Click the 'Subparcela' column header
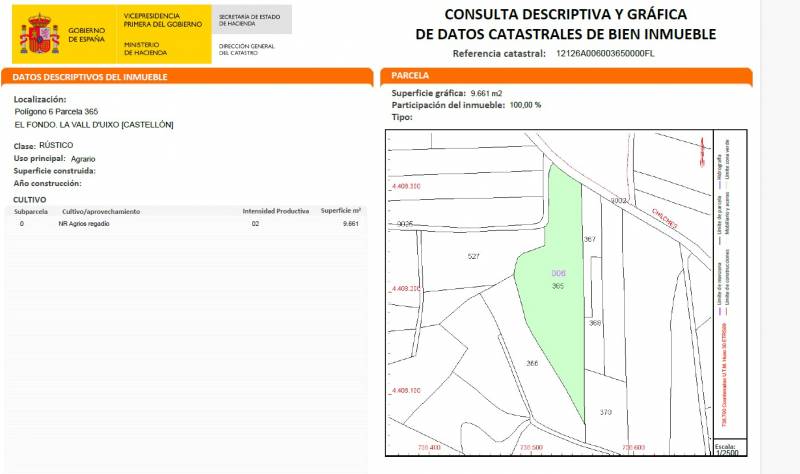 (31, 212)
